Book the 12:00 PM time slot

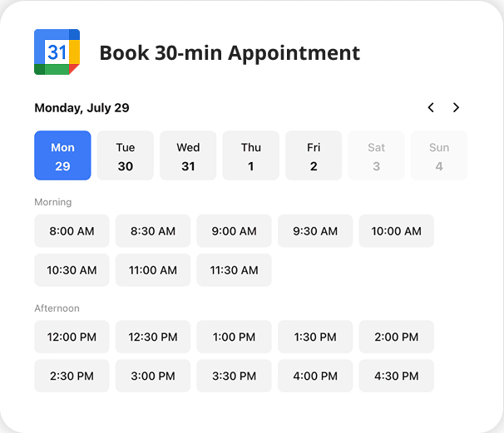click(72, 337)
